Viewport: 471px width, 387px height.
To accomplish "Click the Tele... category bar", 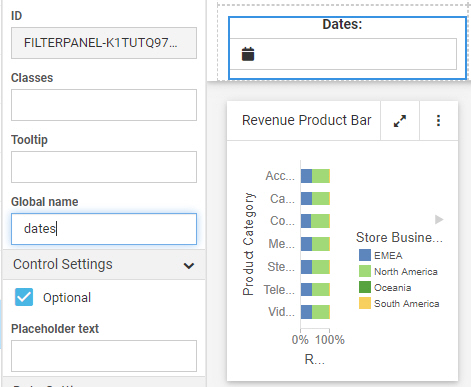I will point(315,289).
